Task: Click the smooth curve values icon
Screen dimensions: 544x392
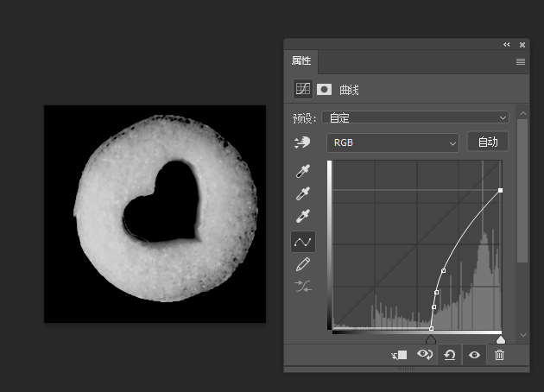Action: point(303,287)
